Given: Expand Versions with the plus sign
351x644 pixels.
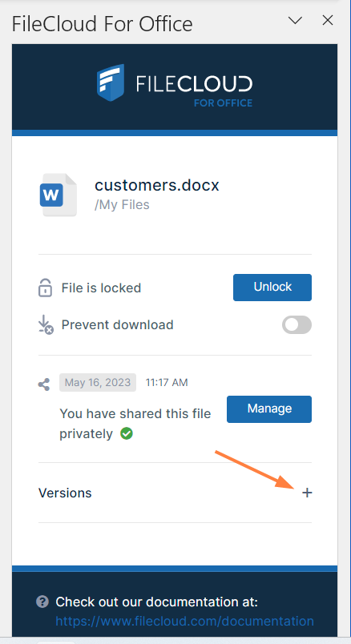Looking at the screenshot, I should [307, 493].
